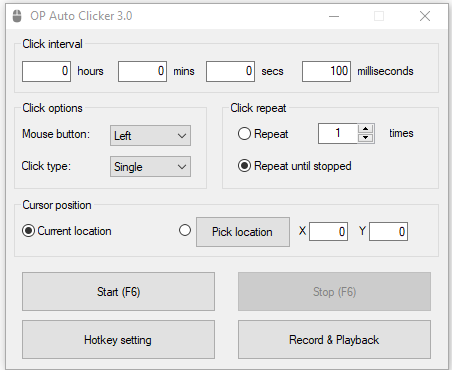The image size is (454, 374).
Task: Click the Stop (F6) button
Action: pos(334,292)
